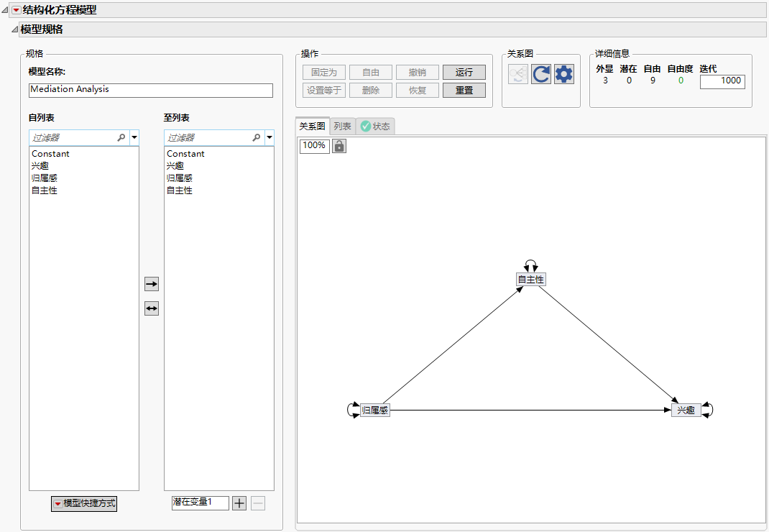Screen dimensions: 769x532
Task: Click the 自列表 filter magnifier icon
Action: pyautogui.click(x=121, y=138)
